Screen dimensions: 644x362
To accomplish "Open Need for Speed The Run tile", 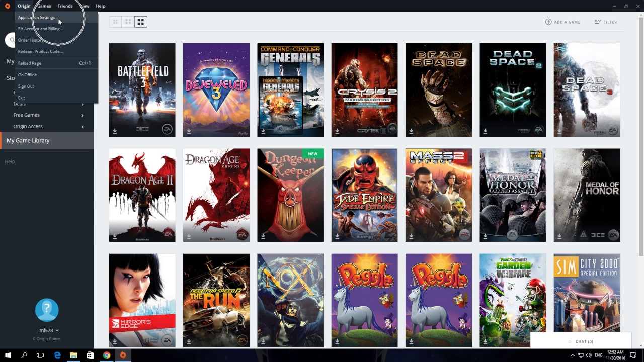I will pos(216,300).
